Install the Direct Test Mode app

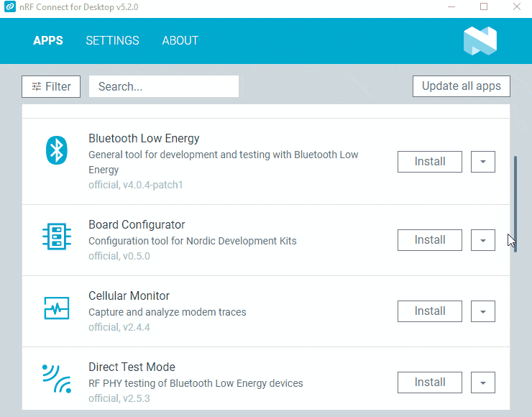(x=430, y=382)
